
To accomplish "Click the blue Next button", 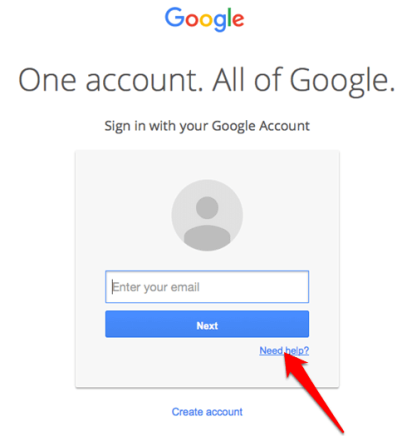I will click(207, 324).
